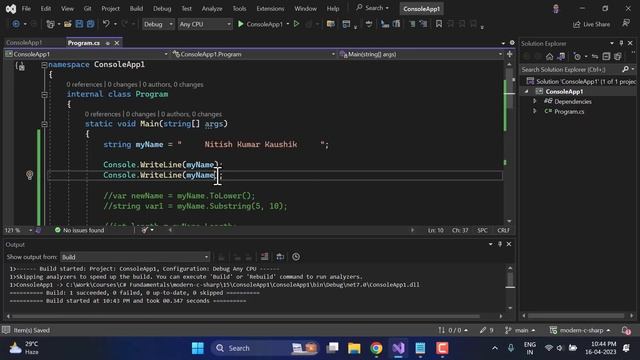
Task: Open the editor zoom percentage dropdown
Action: pyautogui.click(x=18, y=230)
